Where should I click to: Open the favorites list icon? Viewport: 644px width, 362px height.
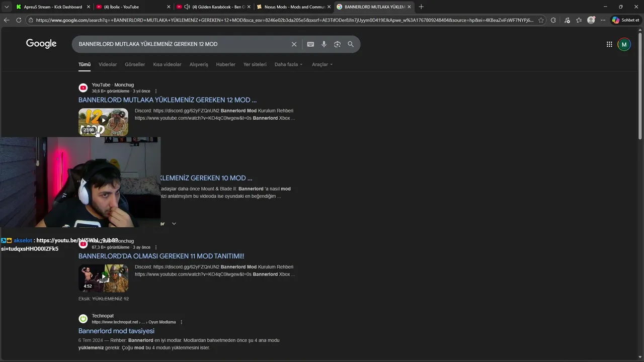[x=579, y=20]
